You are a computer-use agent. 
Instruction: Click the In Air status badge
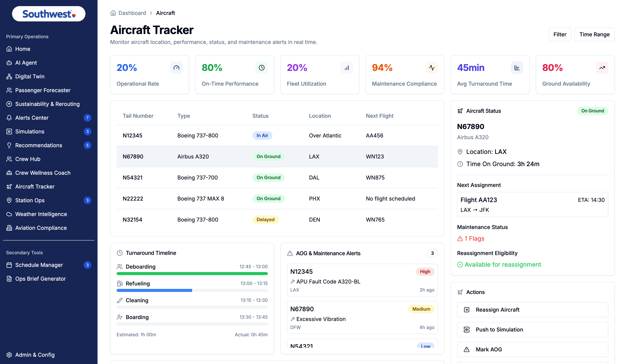coord(262,136)
